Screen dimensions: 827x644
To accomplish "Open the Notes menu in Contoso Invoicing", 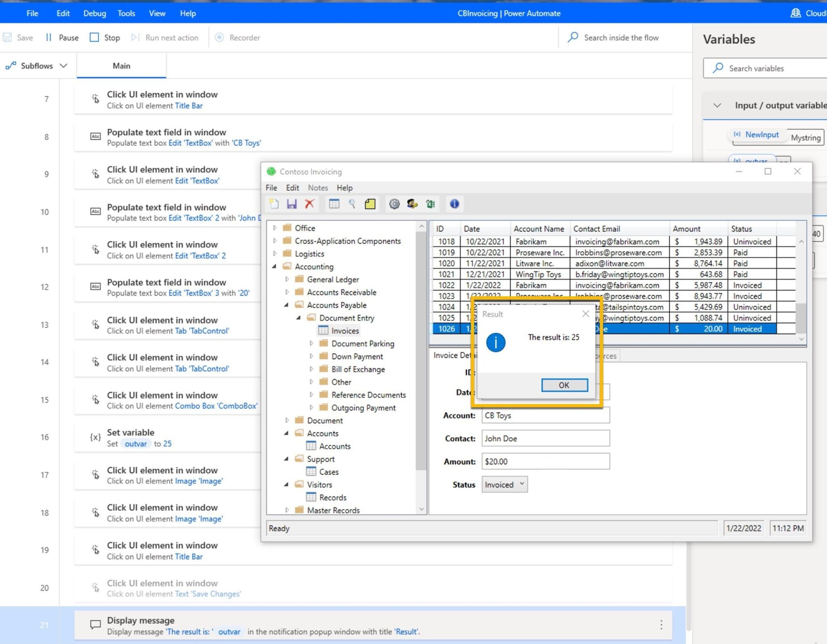I will click(318, 188).
